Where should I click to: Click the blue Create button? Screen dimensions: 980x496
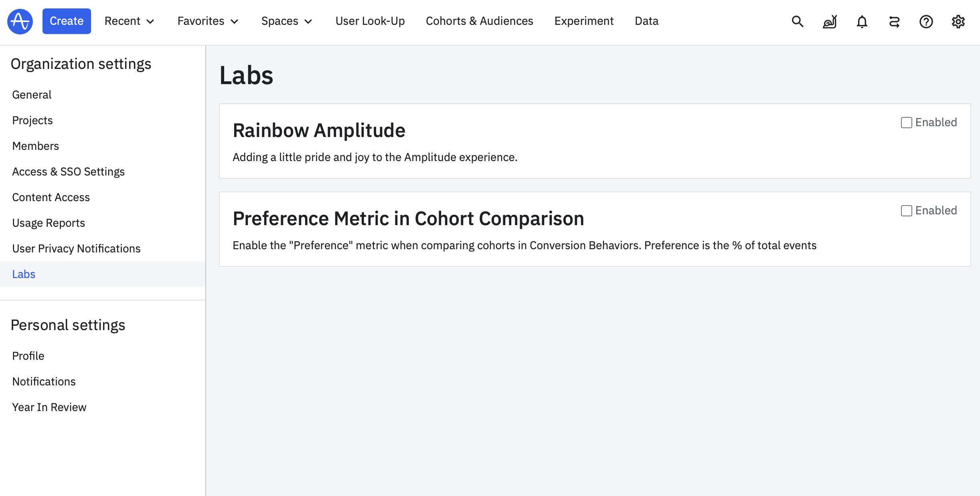(x=67, y=21)
